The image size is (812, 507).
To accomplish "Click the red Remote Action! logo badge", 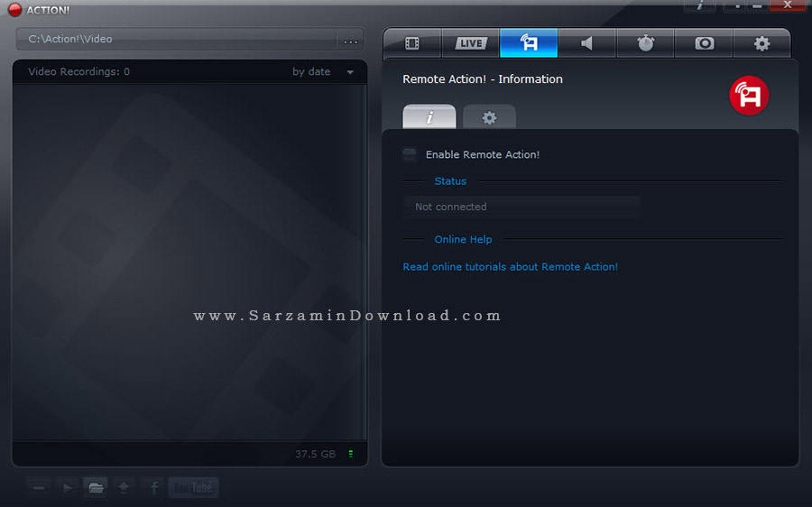I will (x=749, y=96).
